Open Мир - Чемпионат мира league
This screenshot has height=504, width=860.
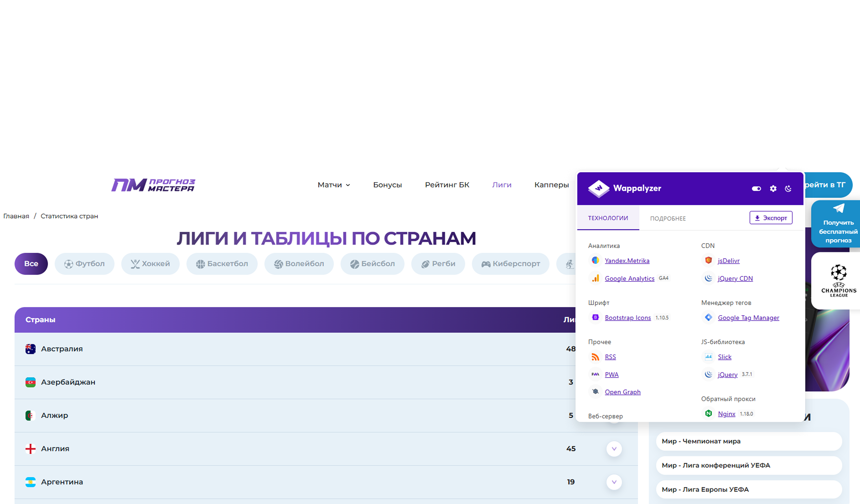[749, 441]
